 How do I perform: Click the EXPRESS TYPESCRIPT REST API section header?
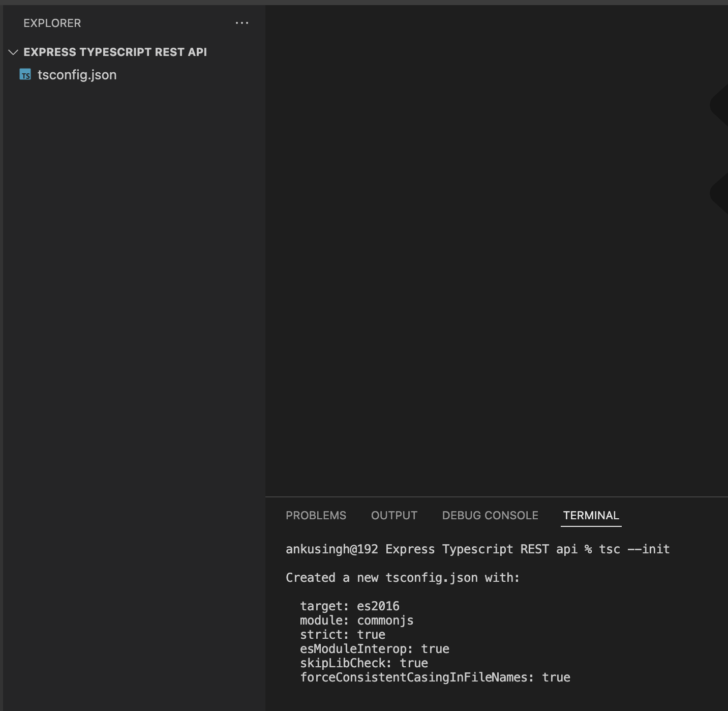coord(115,52)
